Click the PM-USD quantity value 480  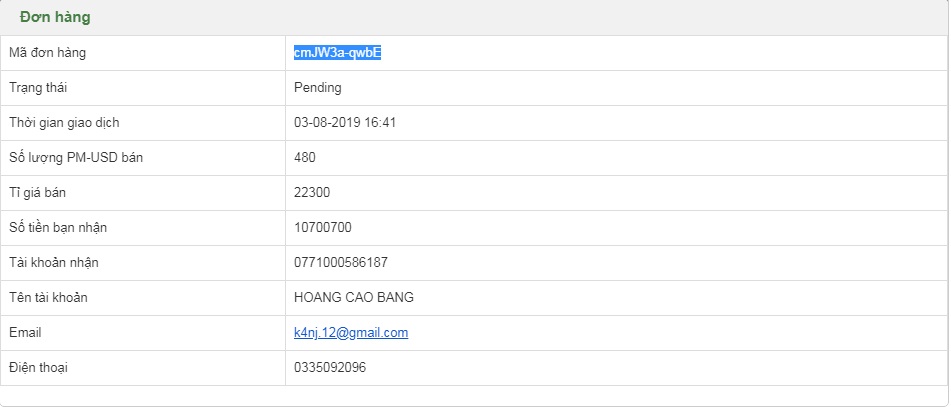click(x=305, y=158)
